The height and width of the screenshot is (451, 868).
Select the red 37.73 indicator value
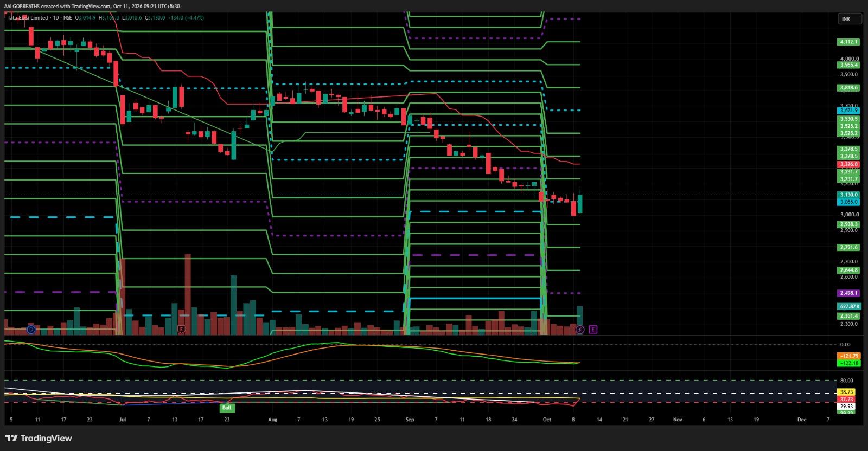tap(847, 399)
